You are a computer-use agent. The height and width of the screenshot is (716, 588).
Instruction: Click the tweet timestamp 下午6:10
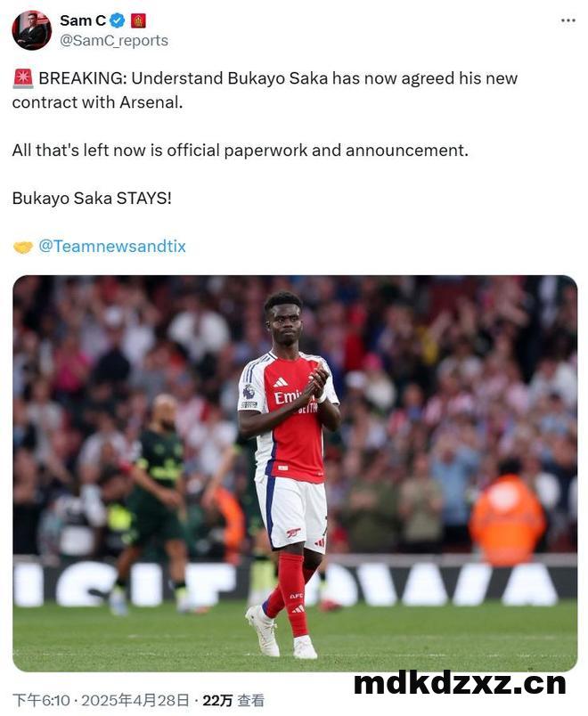pyautogui.click(x=41, y=700)
